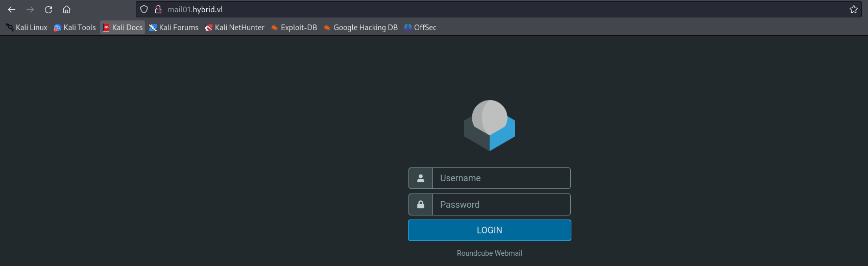Click the Roundcube logo
The image size is (868, 266).
click(489, 126)
